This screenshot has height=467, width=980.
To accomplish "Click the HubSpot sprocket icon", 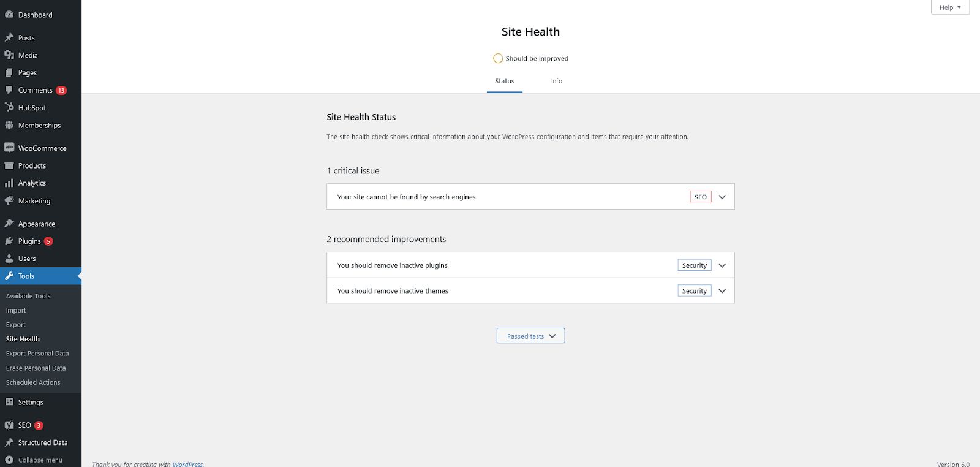I will (x=9, y=107).
